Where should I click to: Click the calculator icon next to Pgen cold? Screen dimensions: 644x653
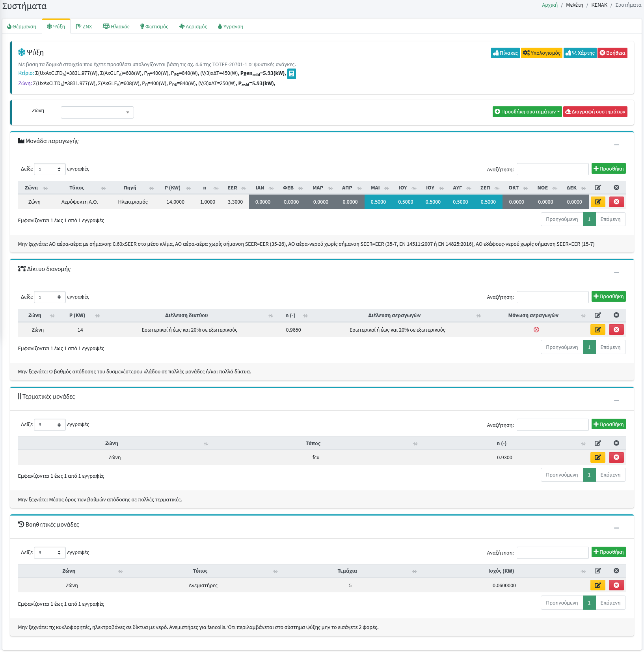(291, 74)
